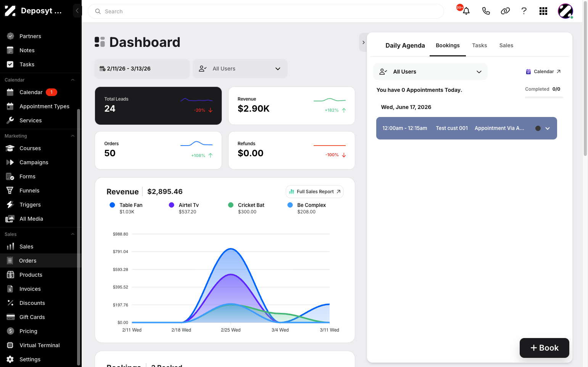Open the link icon in top bar
This screenshot has height=367, width=588.
click(x=505, y=11)
